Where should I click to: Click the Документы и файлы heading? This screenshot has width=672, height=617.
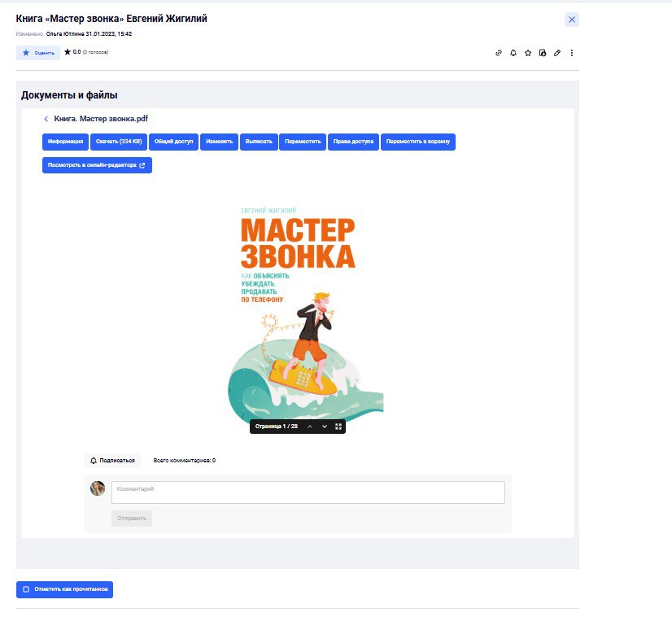[69, 95]
